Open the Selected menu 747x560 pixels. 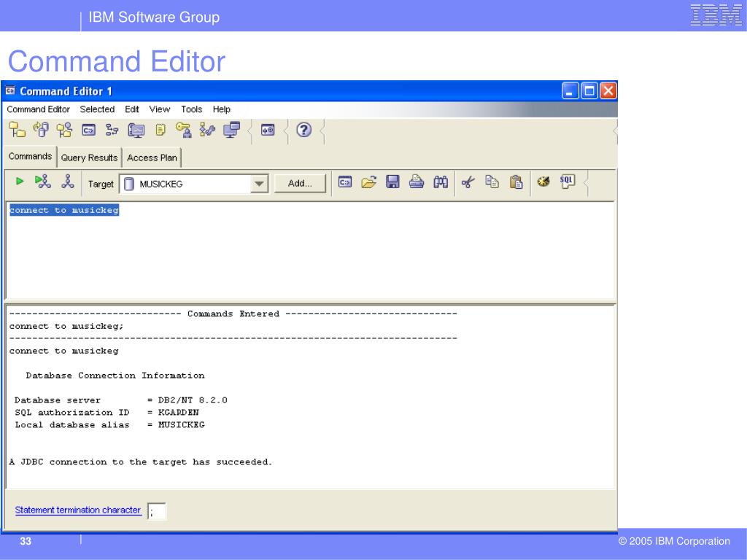point(97,109)
